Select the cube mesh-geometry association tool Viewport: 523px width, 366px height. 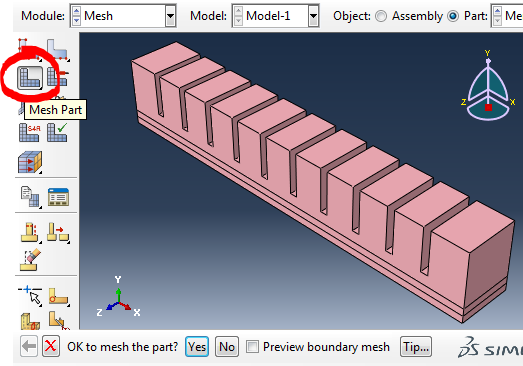[x=30, y=162]
